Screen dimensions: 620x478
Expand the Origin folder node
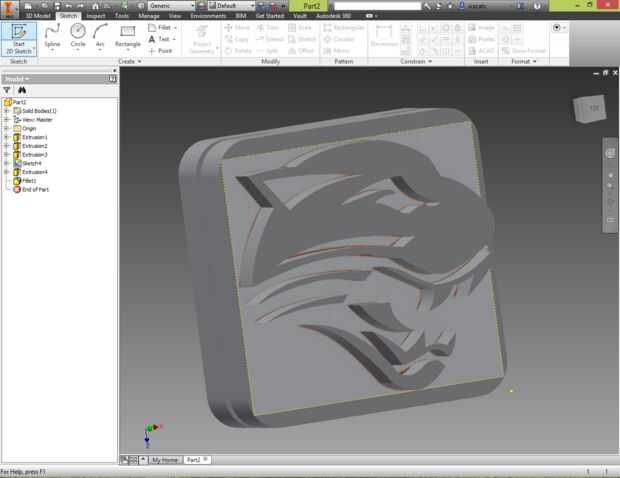(6, 128)
